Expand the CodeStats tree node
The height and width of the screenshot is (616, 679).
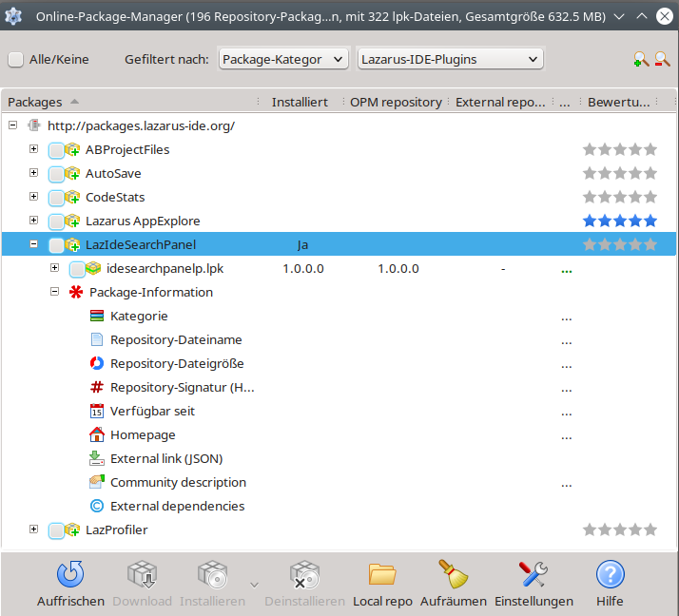point(34,197)
